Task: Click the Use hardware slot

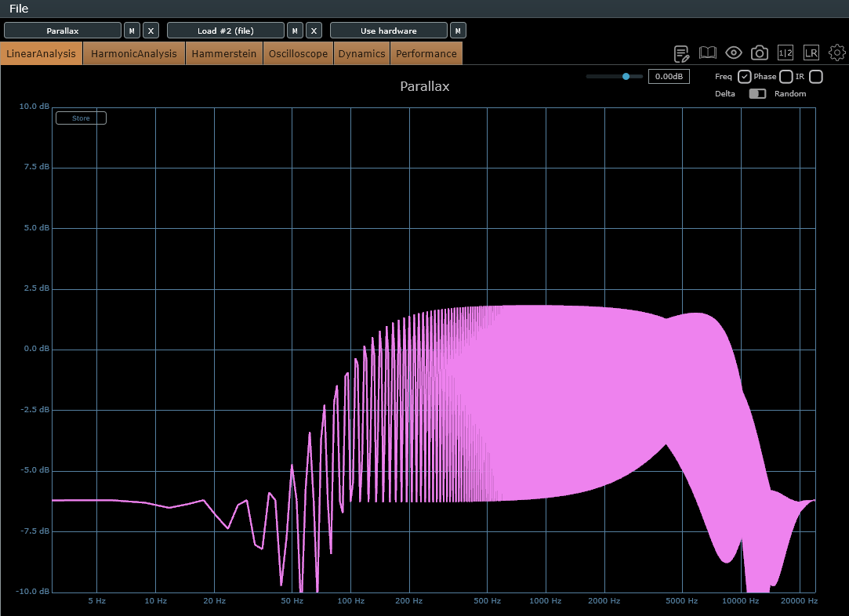Action: tap(389, 31)
